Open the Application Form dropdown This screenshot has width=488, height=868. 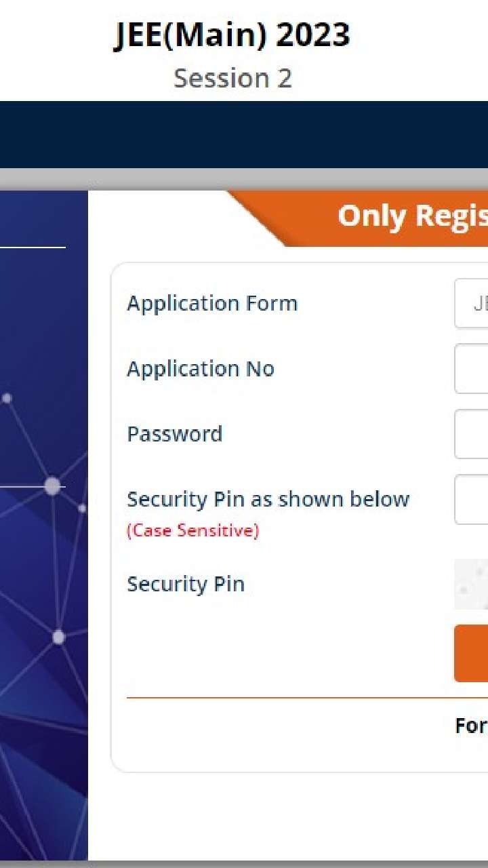click(472, 303)
